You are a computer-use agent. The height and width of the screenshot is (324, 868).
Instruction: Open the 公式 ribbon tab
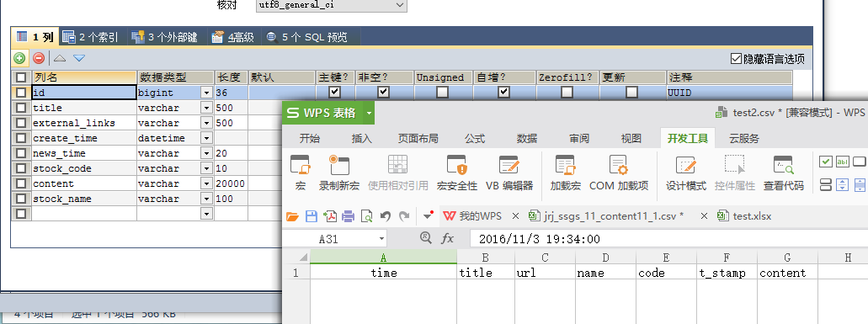(474, 138)
